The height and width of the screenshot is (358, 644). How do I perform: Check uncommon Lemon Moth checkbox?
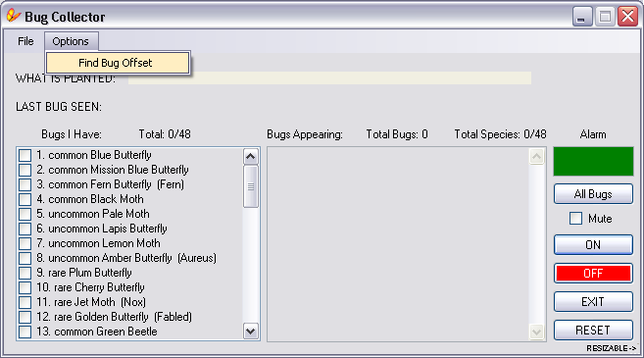tap(25, 243)
